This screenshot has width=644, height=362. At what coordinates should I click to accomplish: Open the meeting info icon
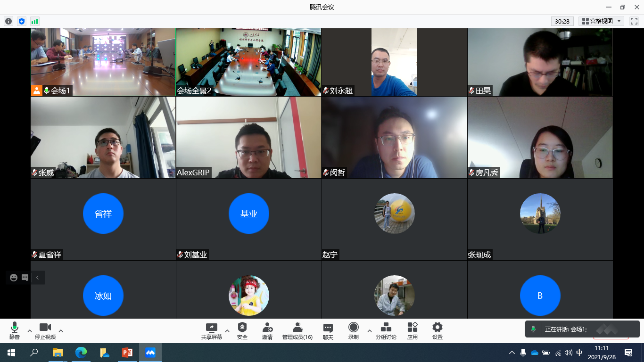(8, 21)
